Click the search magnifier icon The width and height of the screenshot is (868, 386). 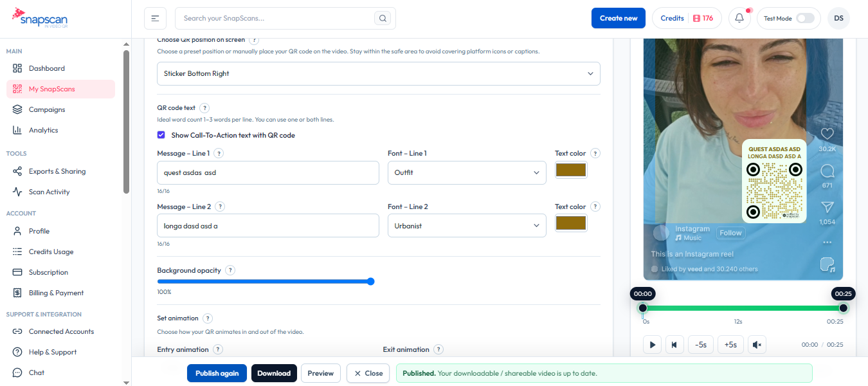[x=383, y=18]
